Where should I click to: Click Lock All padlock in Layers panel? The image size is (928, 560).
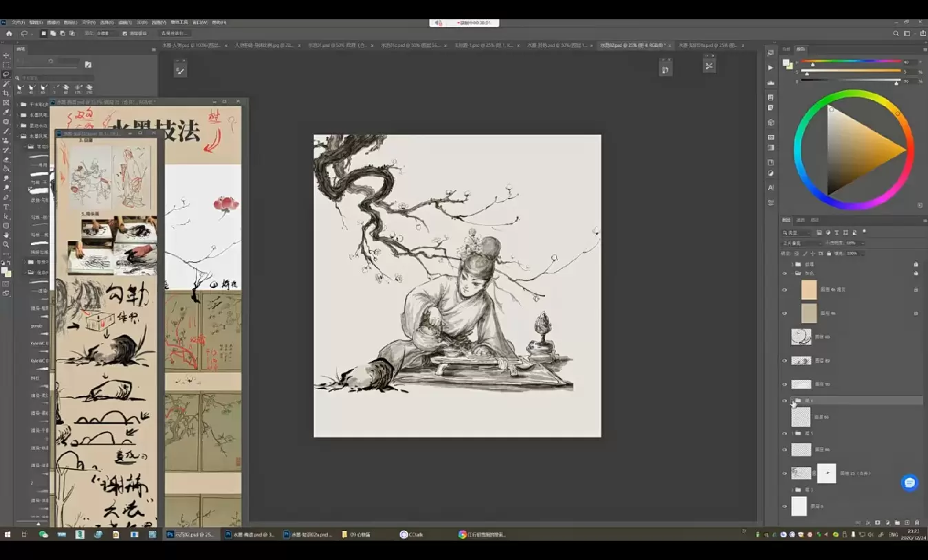830,253
